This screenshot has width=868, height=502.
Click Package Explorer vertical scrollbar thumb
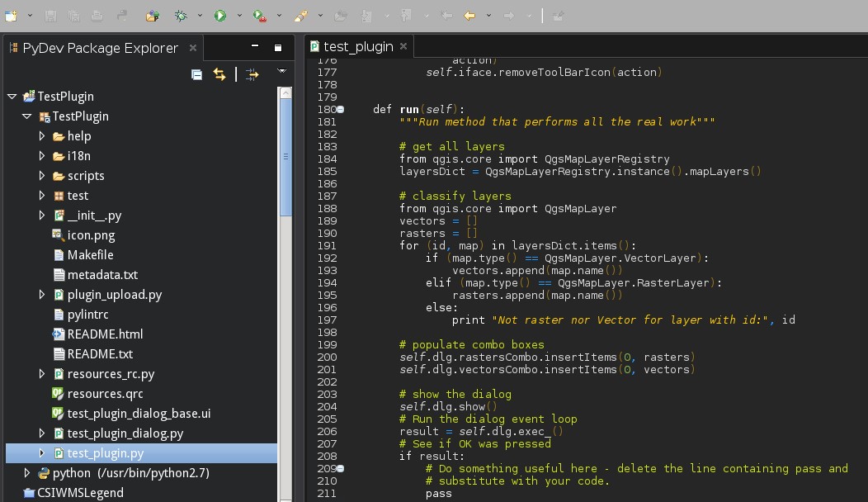[285, 158]
